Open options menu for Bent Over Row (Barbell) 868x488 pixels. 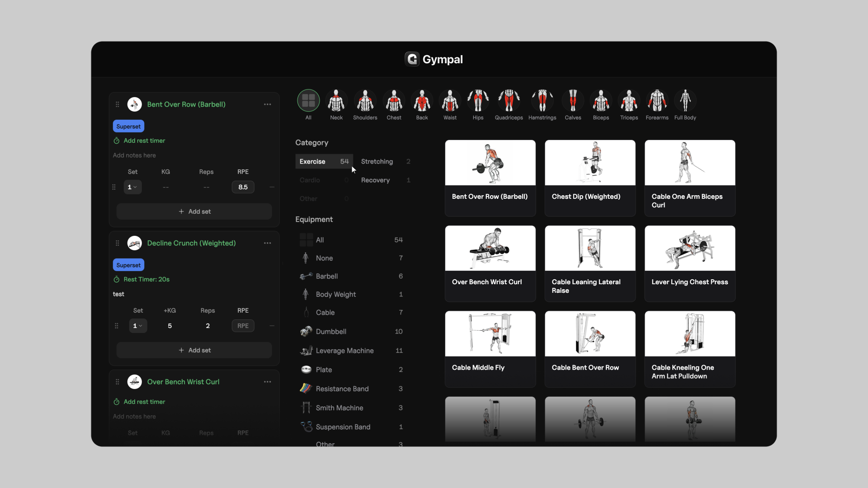[x=268, y=104]
